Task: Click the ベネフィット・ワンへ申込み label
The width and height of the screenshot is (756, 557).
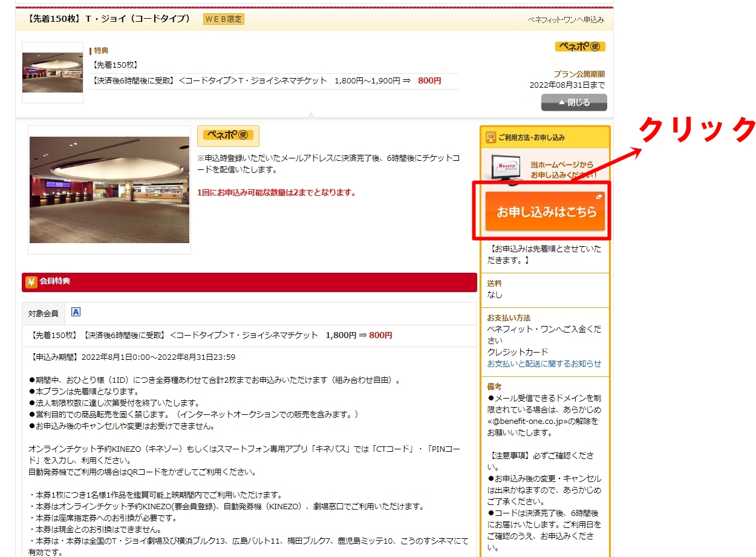Action: point(565,20)
